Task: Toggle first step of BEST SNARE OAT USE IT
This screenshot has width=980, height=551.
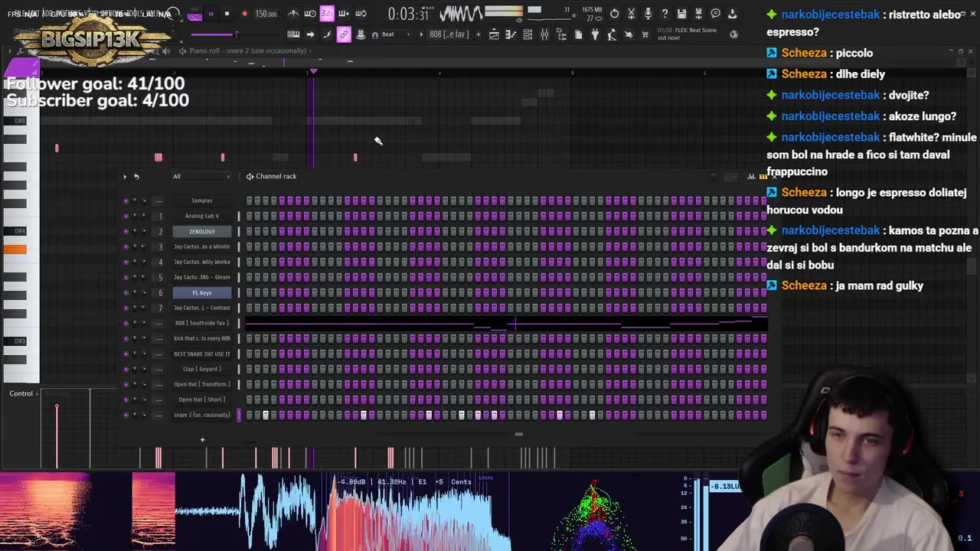Action: [249, 354]
